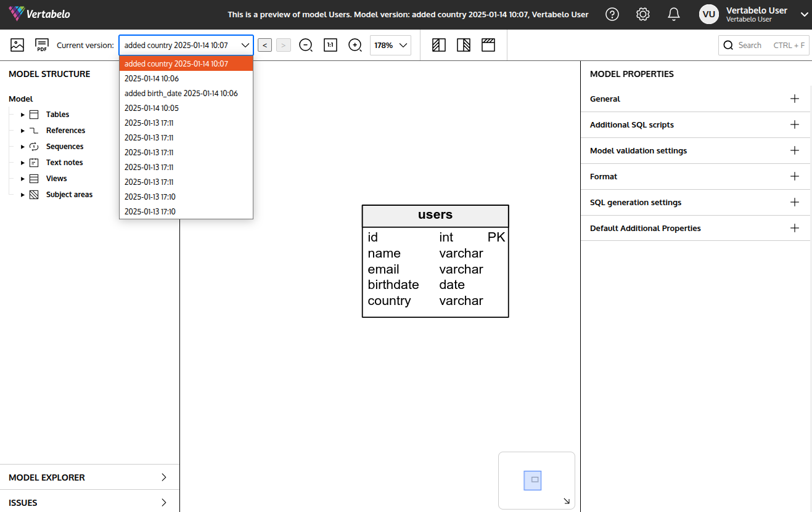Select version "added birth_date 2025-01-14 10:06"
Screen dimensions: 812x512
click(181, 94)
